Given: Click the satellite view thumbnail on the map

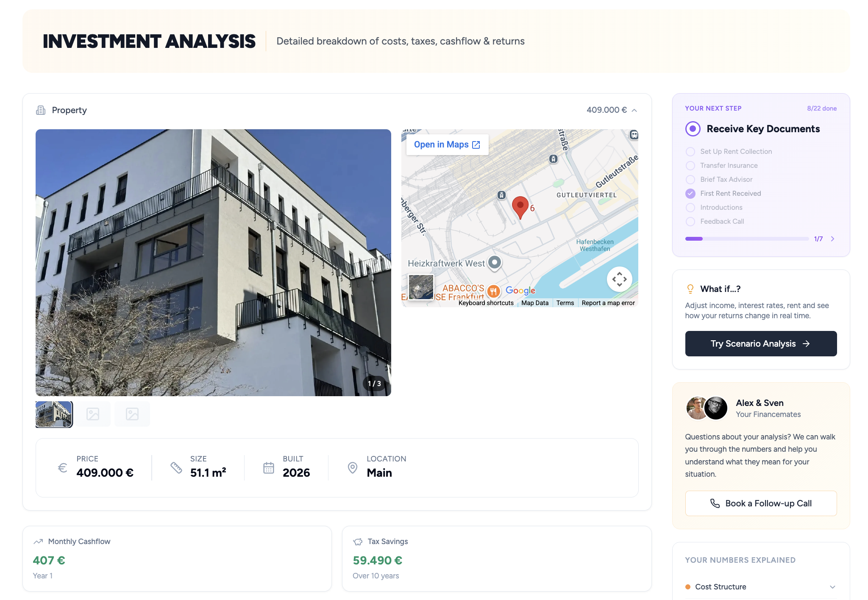Looking at the screenshot, I should click(x=420, y=287).
